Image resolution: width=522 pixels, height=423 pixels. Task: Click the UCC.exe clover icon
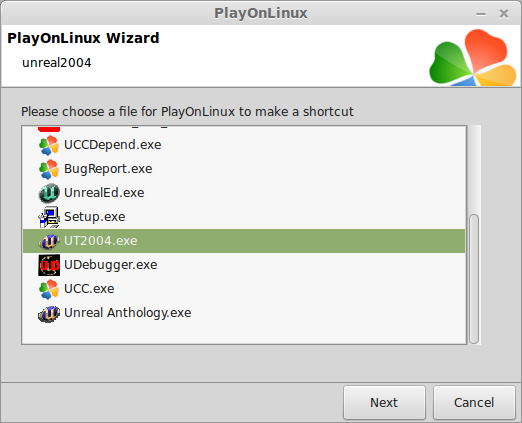(x=49, y=289)
